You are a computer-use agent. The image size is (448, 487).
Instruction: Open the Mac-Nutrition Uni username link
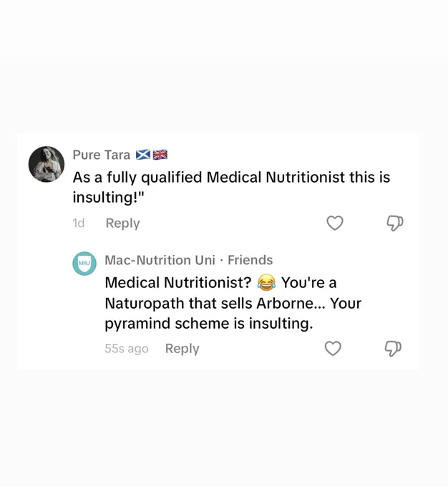160,260
